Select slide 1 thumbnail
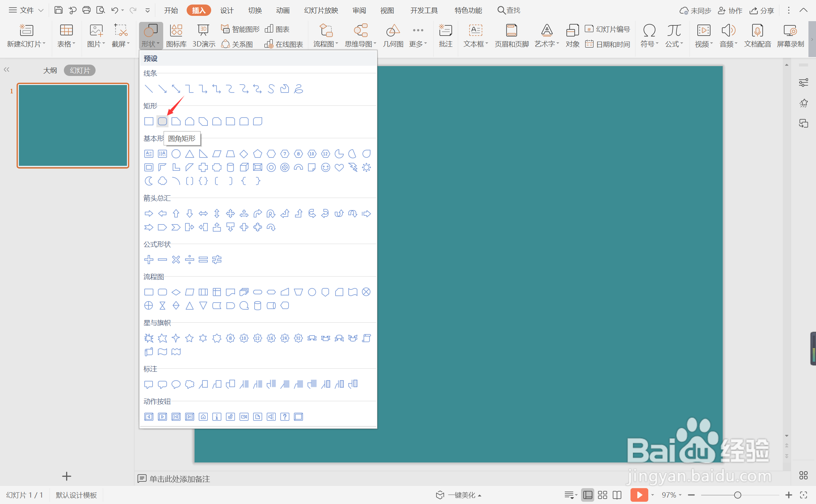 point(73,125)
